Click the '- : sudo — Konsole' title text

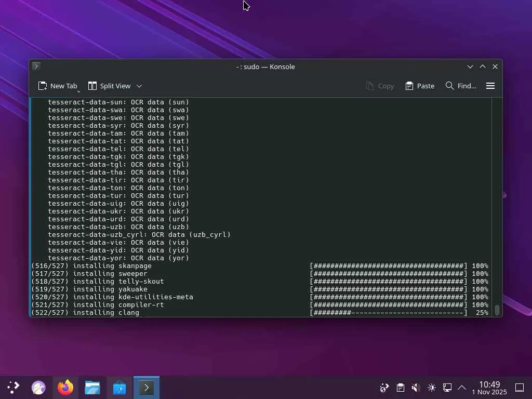point(265,67)
